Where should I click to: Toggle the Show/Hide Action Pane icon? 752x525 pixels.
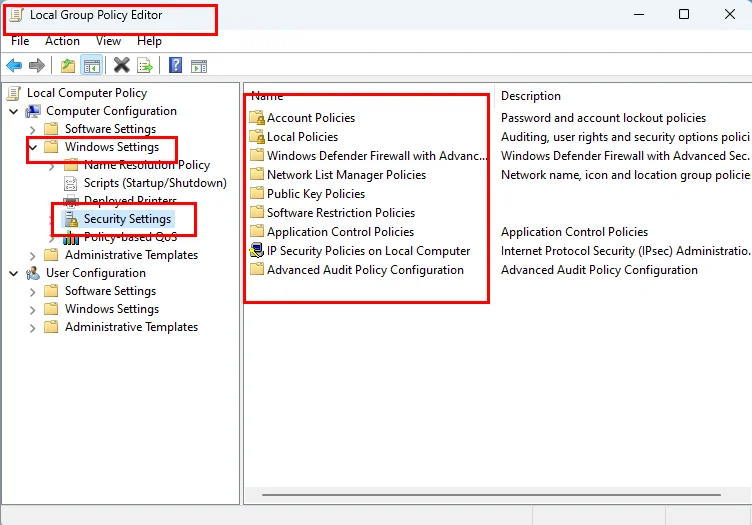[199, 66]
